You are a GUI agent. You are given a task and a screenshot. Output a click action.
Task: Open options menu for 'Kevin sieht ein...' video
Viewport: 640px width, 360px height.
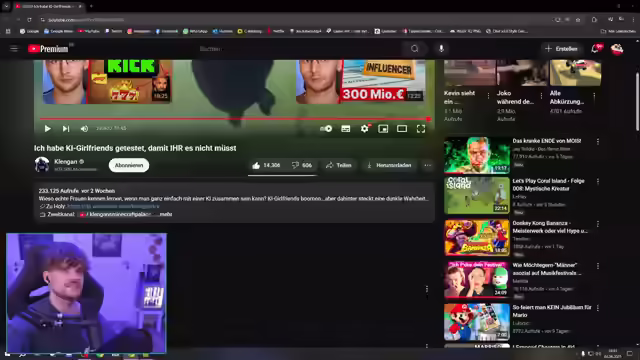pyautogui.click(x=489, y=96)
